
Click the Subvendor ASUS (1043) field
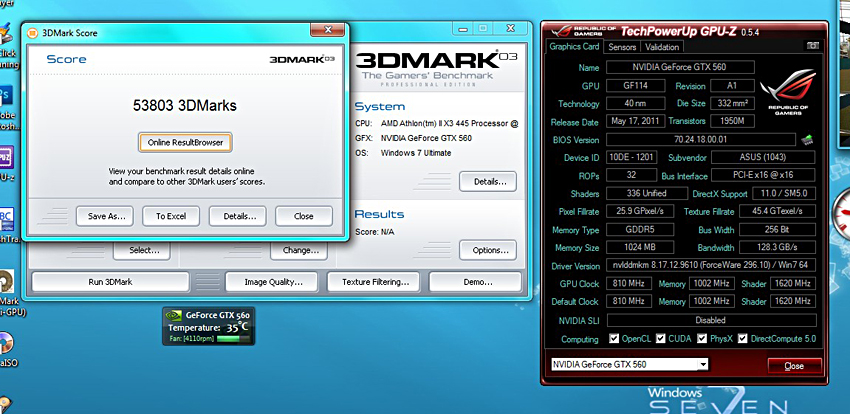(763, 158)
